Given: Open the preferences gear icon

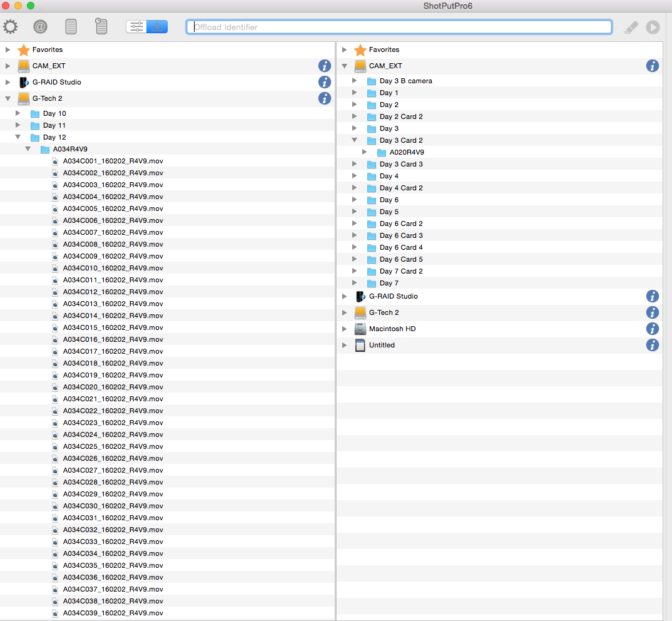Looking at the screenshot, I should (10, 27).
